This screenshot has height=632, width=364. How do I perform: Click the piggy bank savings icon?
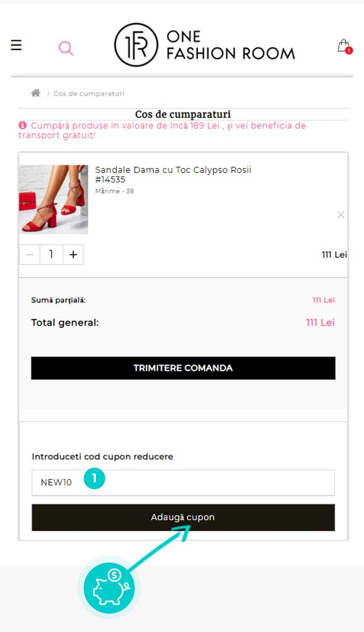coord(109,588)
